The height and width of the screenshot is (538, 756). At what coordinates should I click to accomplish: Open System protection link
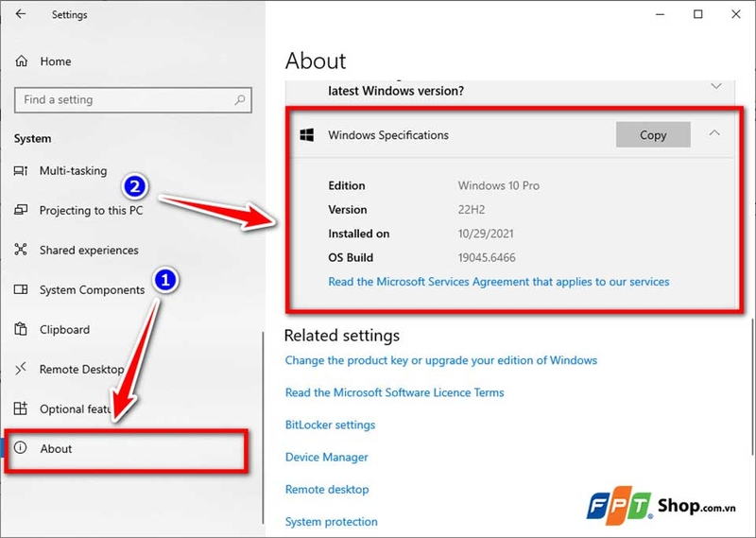(332, 522)
